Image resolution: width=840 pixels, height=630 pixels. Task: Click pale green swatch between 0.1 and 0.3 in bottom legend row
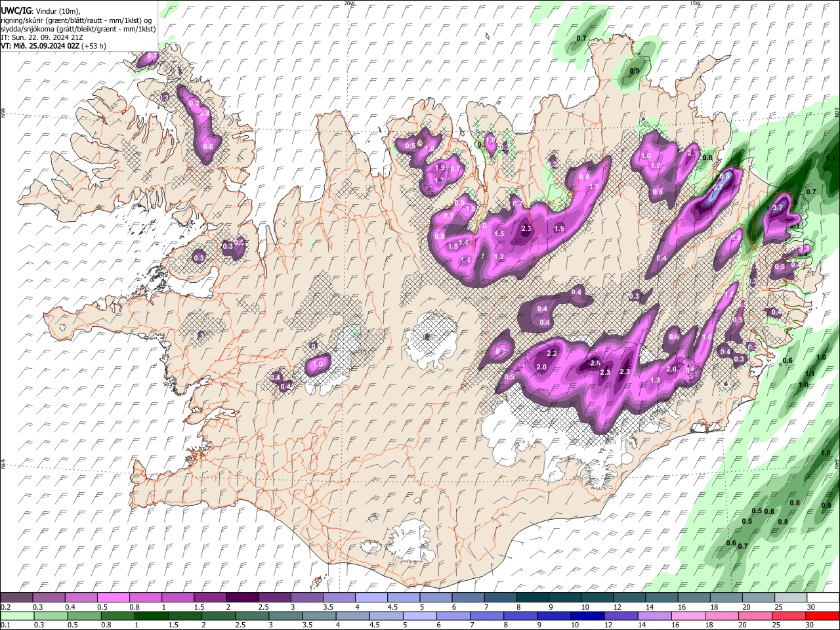click(17, 616)
